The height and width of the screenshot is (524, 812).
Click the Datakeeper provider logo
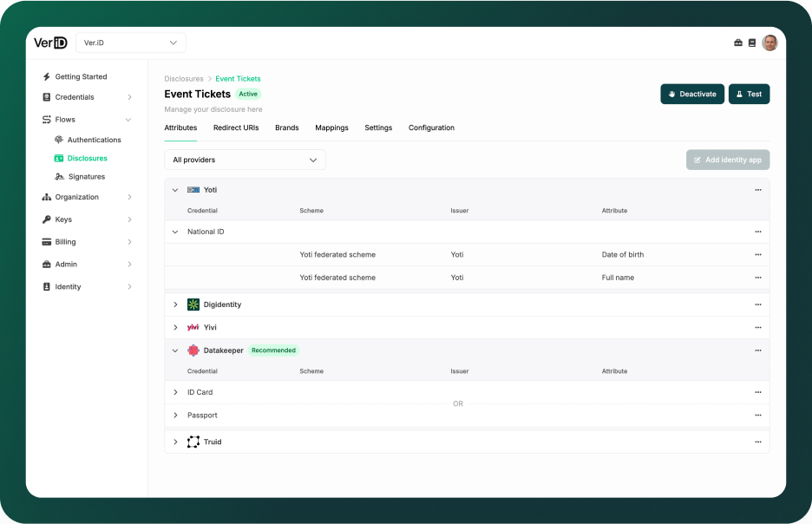[x=193, y=350]
